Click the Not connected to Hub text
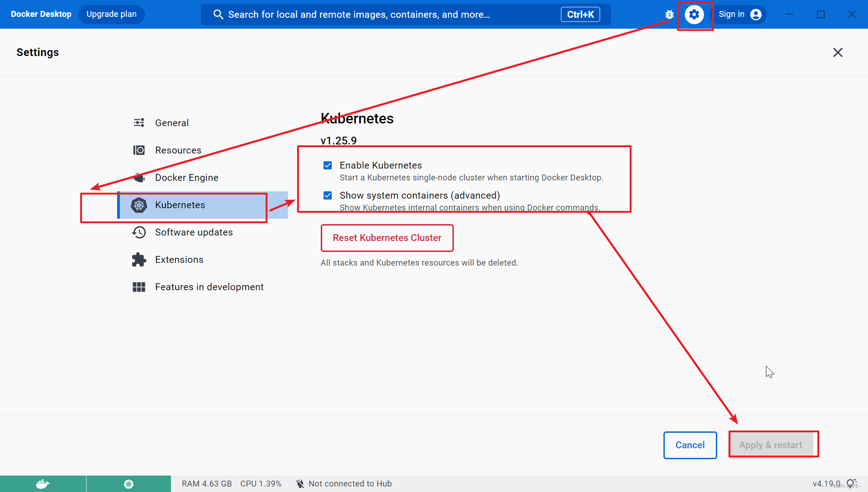The height and width of the screenshot is (492, 868). [350, 484]
